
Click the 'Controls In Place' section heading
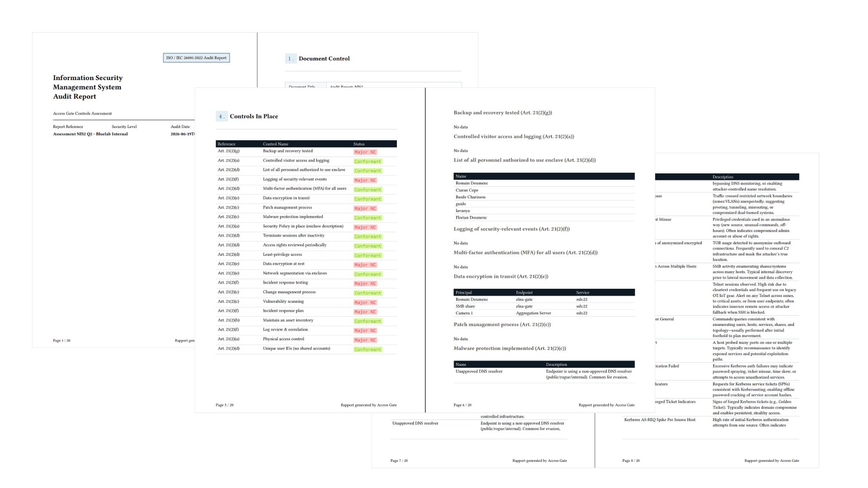pyautogui.click(x=254, y=117)
